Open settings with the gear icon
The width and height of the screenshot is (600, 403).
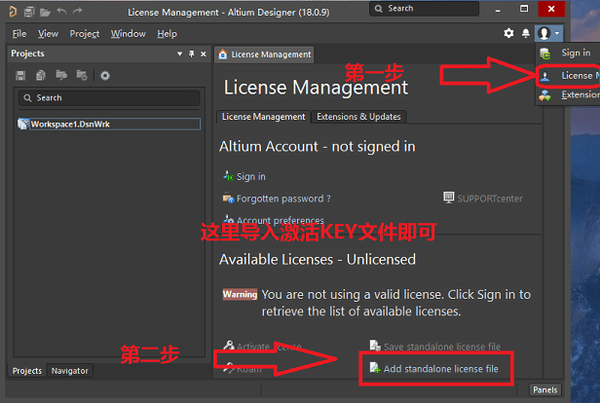509,33
